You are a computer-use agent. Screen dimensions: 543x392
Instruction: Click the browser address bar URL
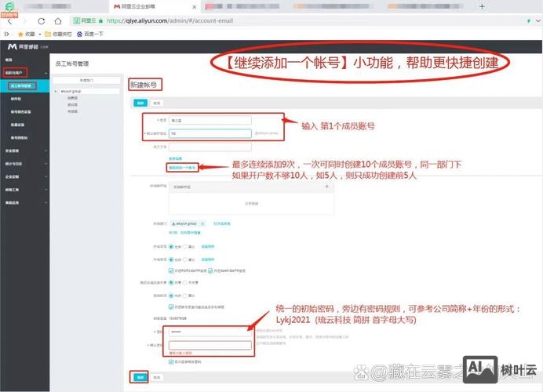[169, 20]
